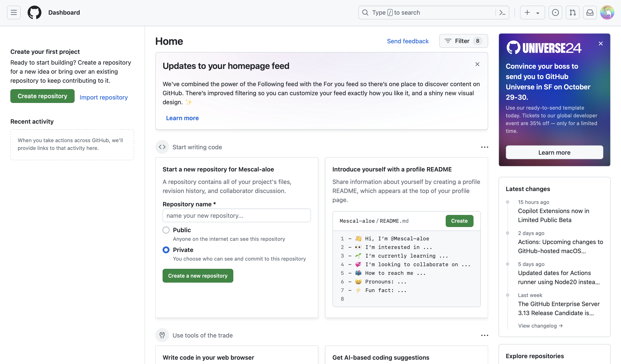
Task: Click the GitHub logo
Action: (x=34, y=12)
